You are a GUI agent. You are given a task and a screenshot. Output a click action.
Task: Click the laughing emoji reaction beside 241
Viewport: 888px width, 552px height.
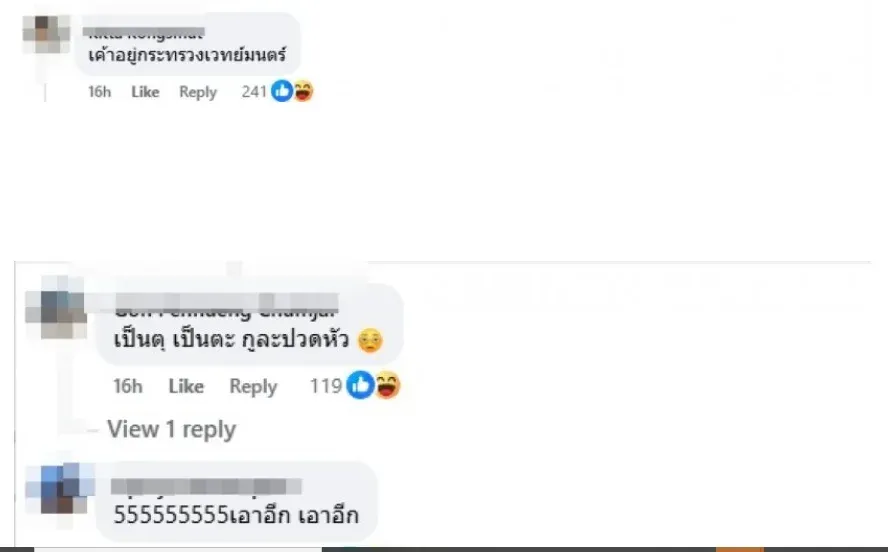[303, 91]
